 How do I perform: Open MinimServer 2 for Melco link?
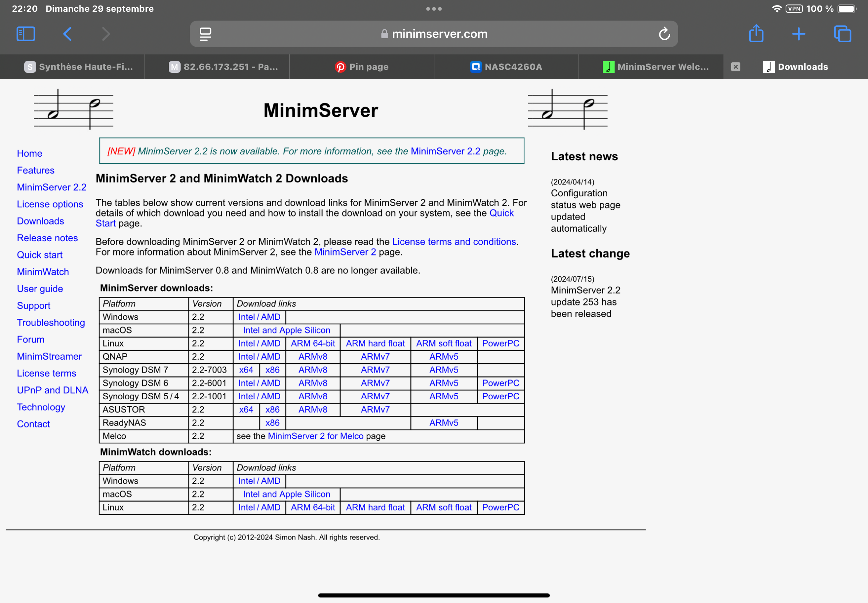pos(315,436)
